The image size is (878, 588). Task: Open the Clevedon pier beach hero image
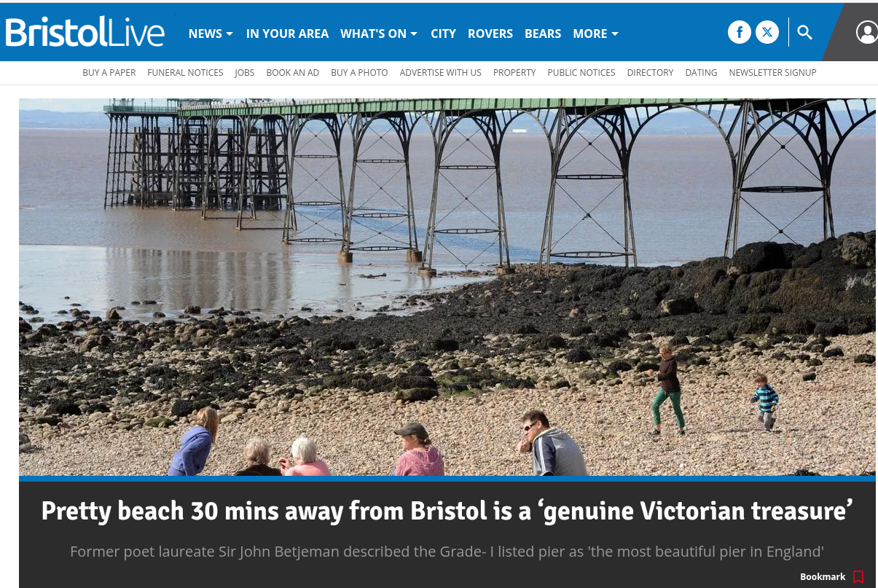click(447, 287)
